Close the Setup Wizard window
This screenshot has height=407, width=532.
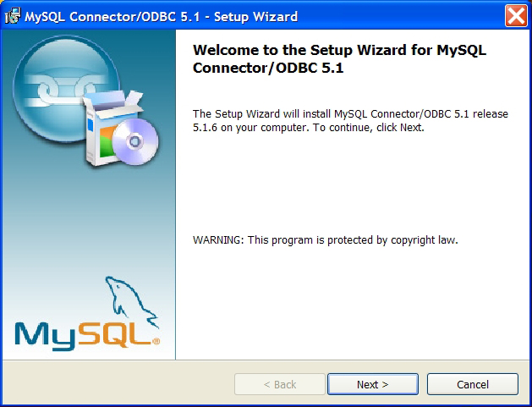tap(516, 15)
